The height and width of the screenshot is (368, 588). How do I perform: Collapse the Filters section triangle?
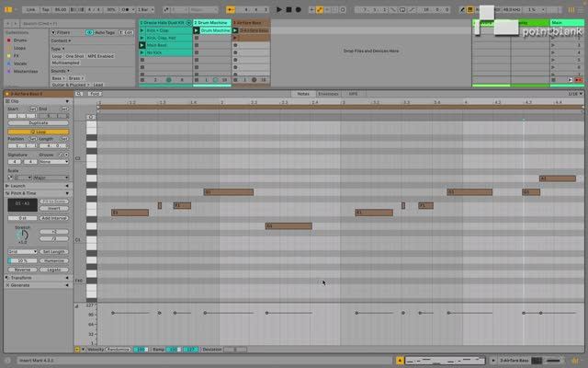53,33
